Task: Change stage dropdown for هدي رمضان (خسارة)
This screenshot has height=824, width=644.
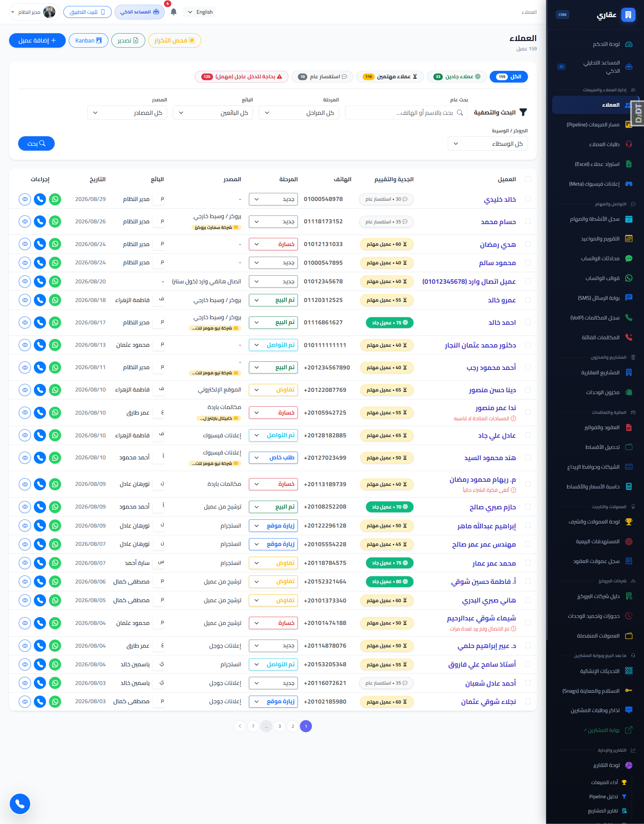Action: 273,244
